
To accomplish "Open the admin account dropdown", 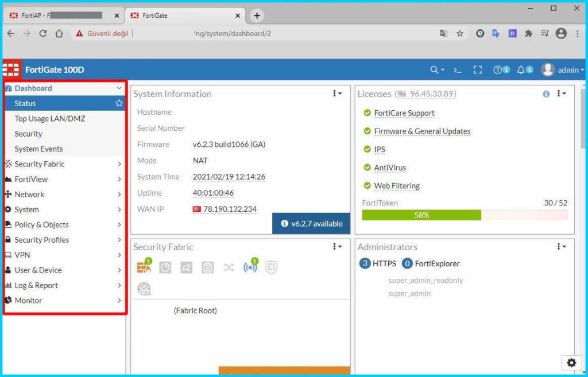I will (571, 70).
